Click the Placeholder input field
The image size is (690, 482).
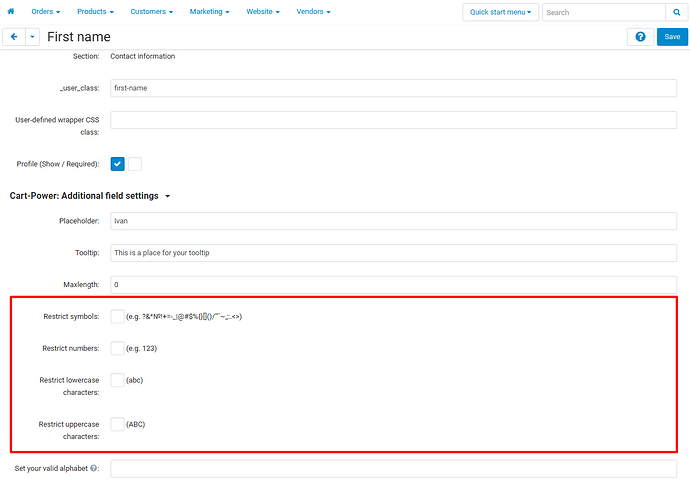[393, 221]
